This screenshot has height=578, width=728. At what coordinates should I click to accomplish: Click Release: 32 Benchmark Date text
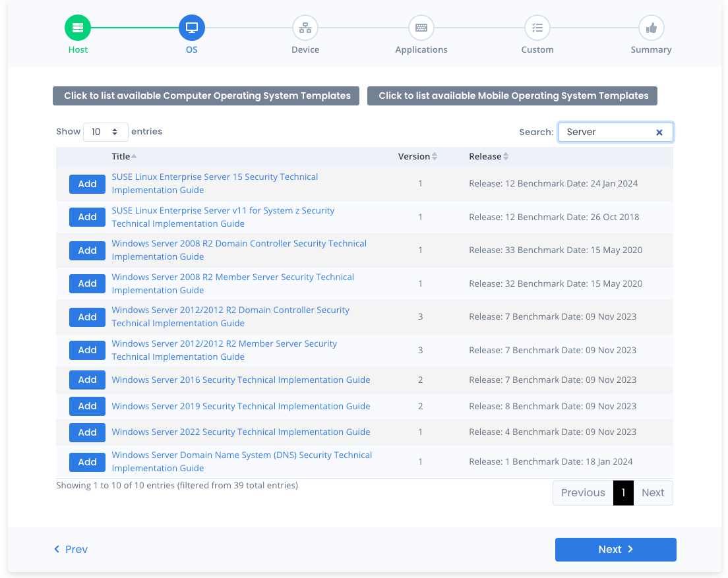tap(556, 283)
